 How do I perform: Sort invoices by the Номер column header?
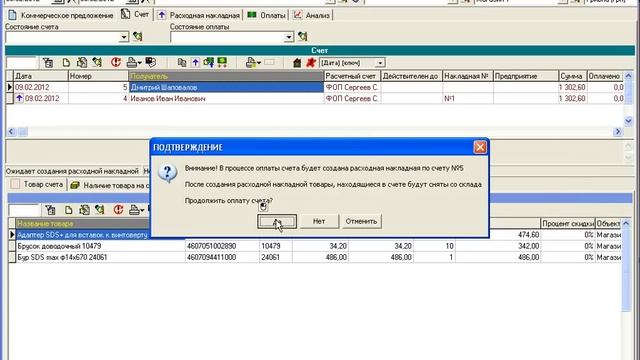tap(98, 76)
